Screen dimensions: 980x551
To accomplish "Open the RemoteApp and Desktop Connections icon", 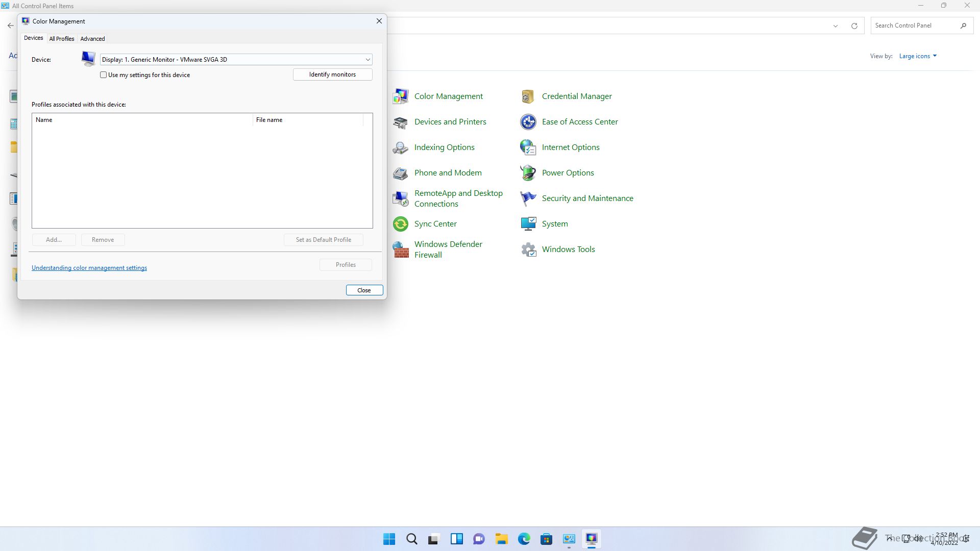I will 401,198.
